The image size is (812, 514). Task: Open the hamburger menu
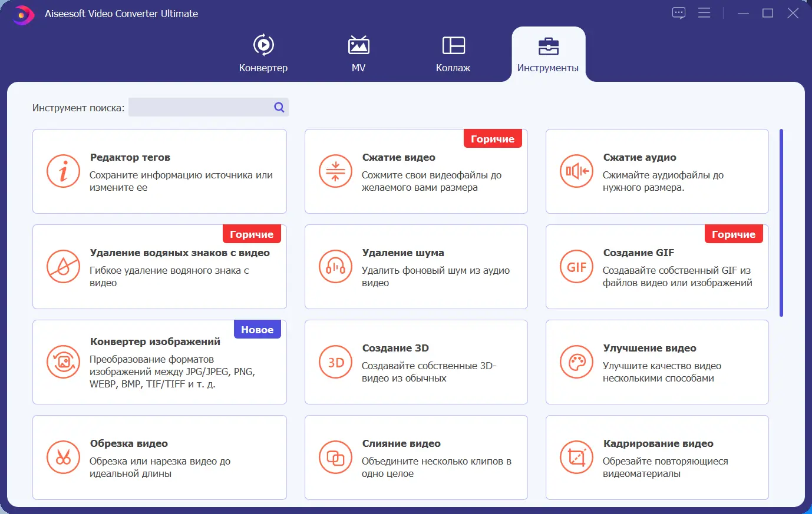click(x=704, y=12)
